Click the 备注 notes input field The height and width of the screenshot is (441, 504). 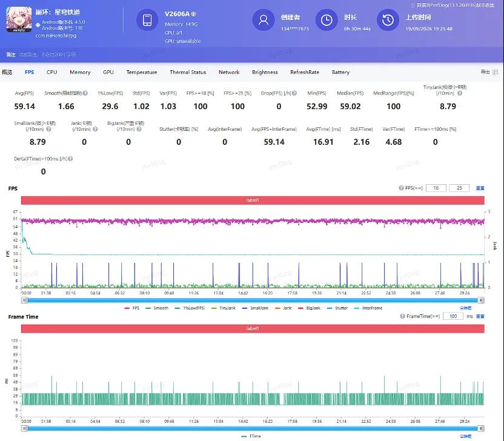click(x=48, y=55)
